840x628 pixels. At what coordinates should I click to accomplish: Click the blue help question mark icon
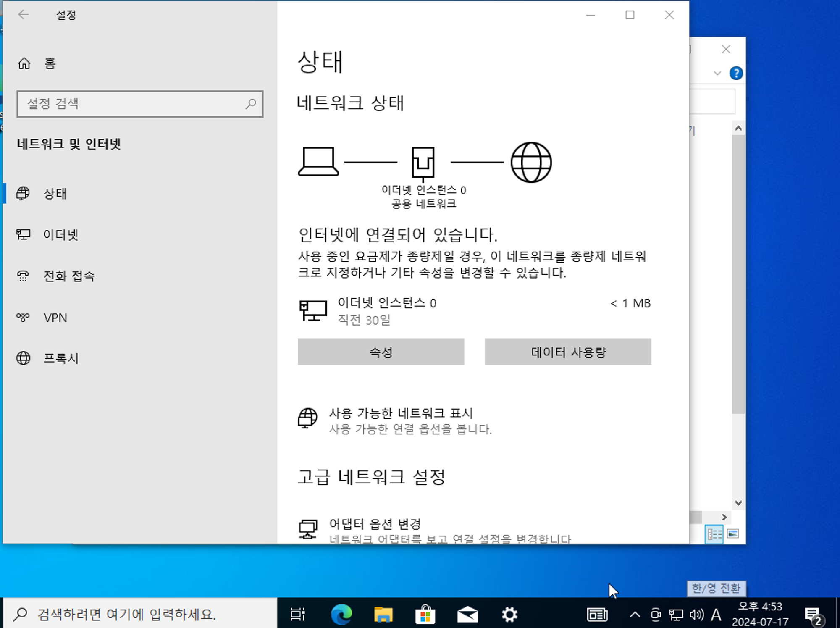pyautogui.click(x=736, y=73)
